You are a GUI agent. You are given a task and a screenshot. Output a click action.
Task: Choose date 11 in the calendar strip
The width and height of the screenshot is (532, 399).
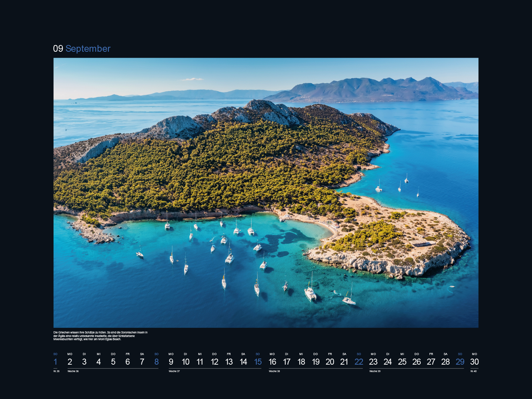coord(200,362)
